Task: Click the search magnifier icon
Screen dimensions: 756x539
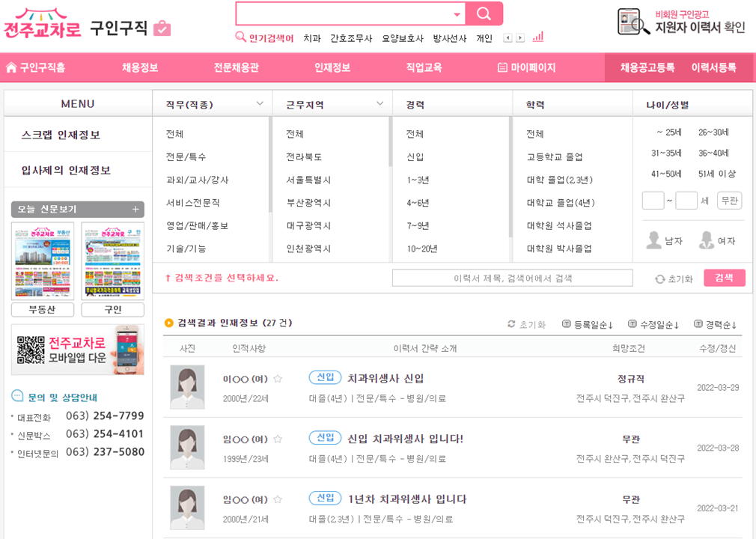Action: (484, 13)
